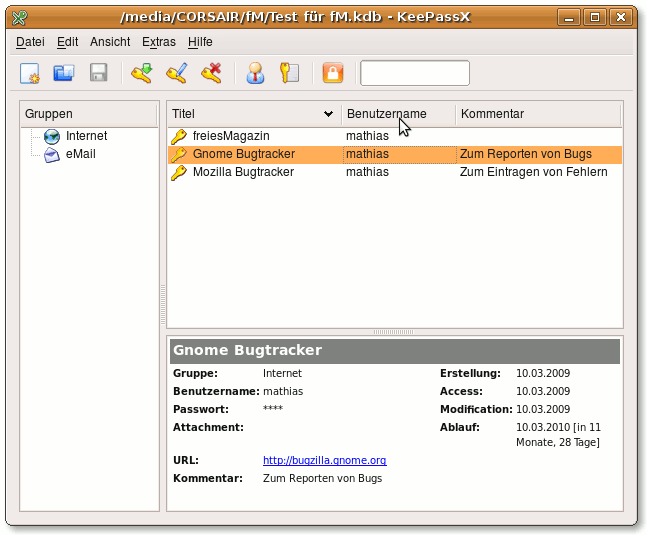The height and width of the screenshot is (535, 647).
Task: Select the Gnome Bugtracker entry title
Action: (244, 154)
